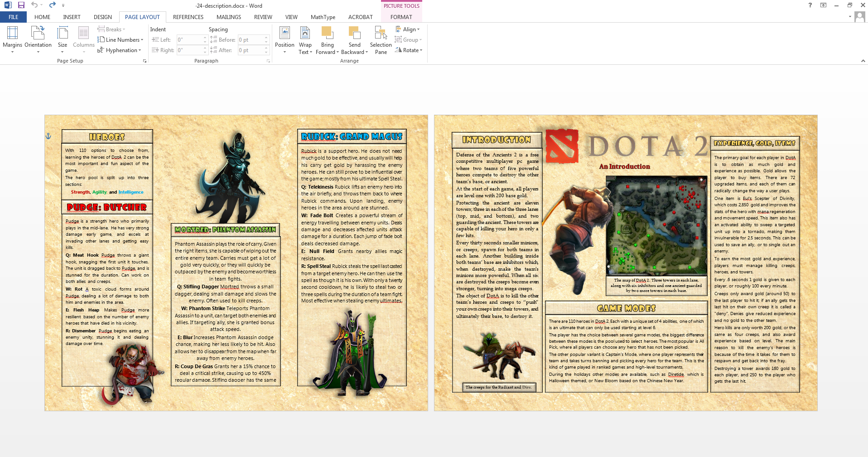Switch to the HOME tab
Viewport: 868px width, 457px height.
coord(42,17)
